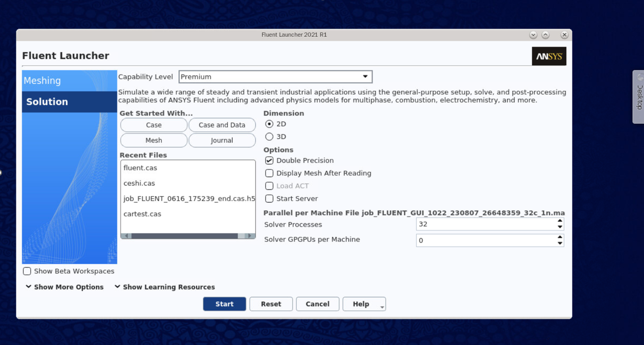Decrease Solver Processes with down arrow
This screenshot has width=644, height=345.
(560, 227)
